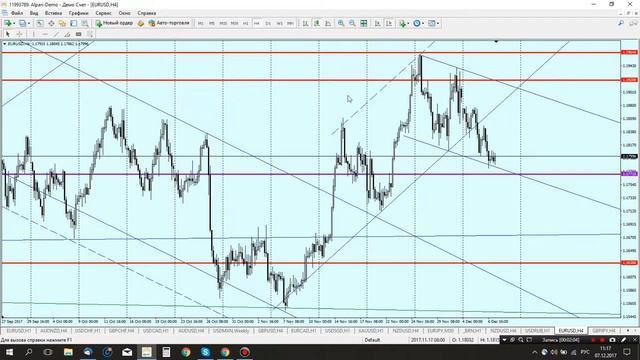Viewport: 640px width, 360px height.
Task: Open the new chart icon
Action: [7, 23]
